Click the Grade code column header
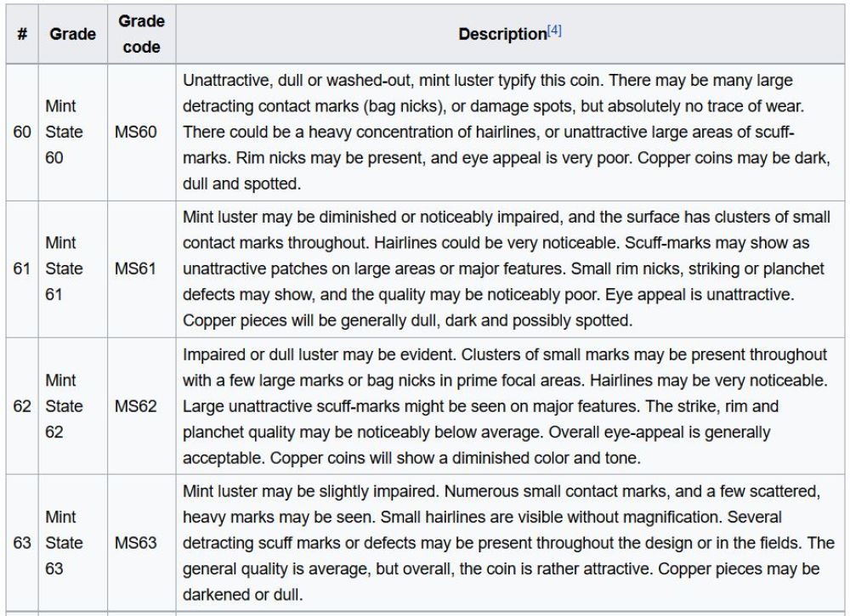 click(x=141, y=34)
